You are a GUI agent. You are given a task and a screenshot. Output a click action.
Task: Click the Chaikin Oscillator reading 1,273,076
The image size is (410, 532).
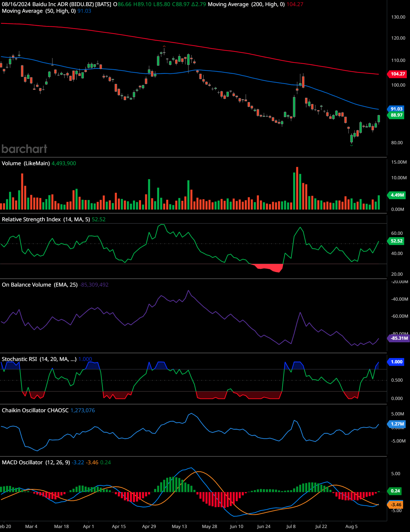[x=83, y=410]
